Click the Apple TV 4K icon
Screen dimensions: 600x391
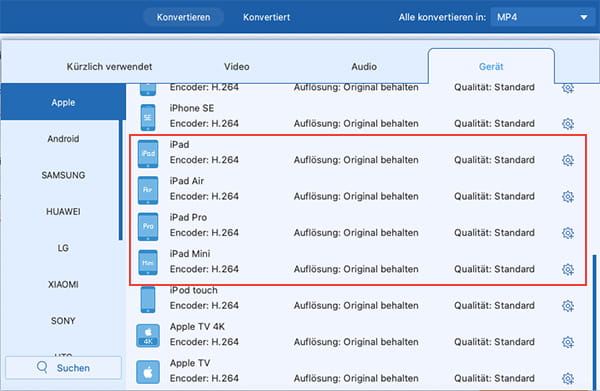click(x=148, y=336)
